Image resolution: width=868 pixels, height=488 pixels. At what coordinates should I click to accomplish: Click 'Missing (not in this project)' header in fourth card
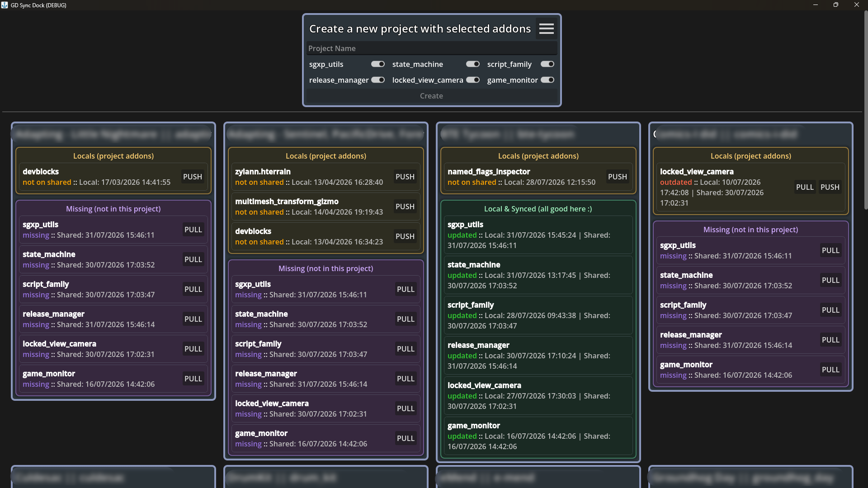750,230
